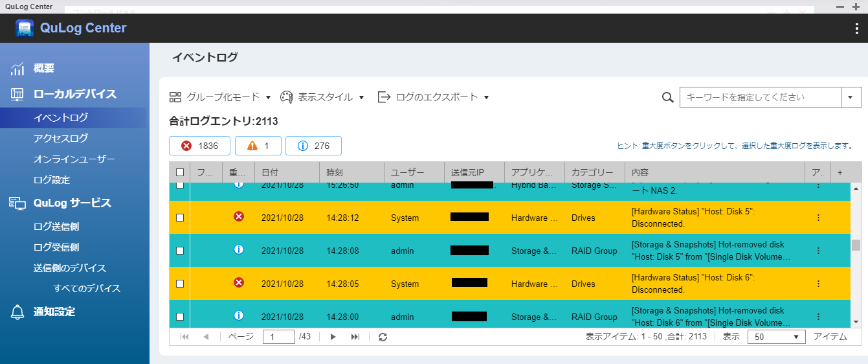
Task: Expand the グループ化モード dropdown
Action: click(268, 98)
